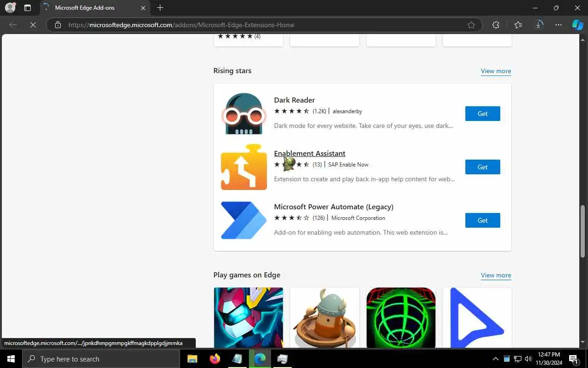
Task: Open the viking game thumbnail
Action: (325, 317)
